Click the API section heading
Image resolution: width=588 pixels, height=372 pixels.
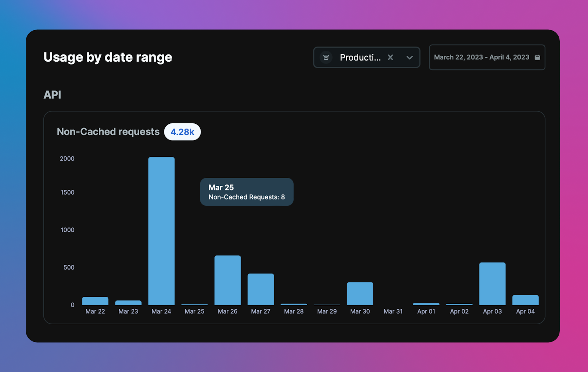coord(52,95)
